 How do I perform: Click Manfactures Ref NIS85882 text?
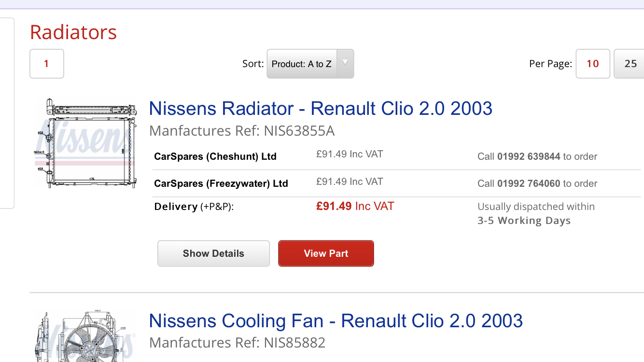coord(237,343)
